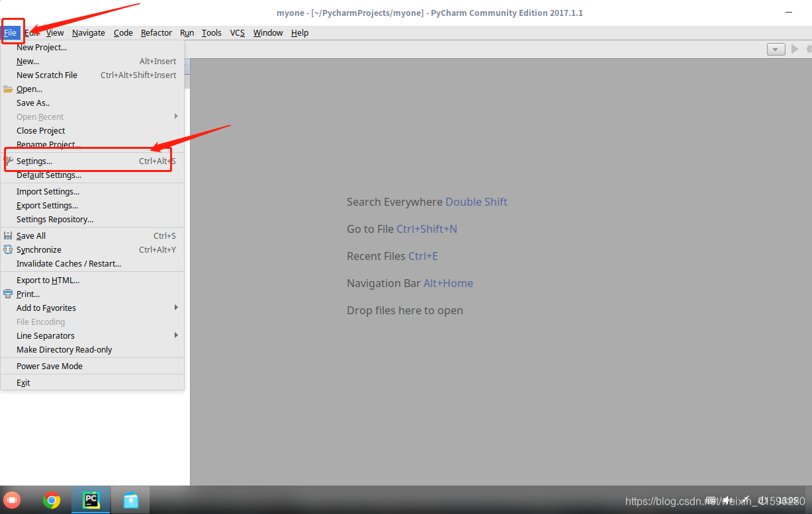Viewport: 812px width, 514px height.
Task: Click the Navigation Bar Alt+Home hint
Action: point(410,283)
